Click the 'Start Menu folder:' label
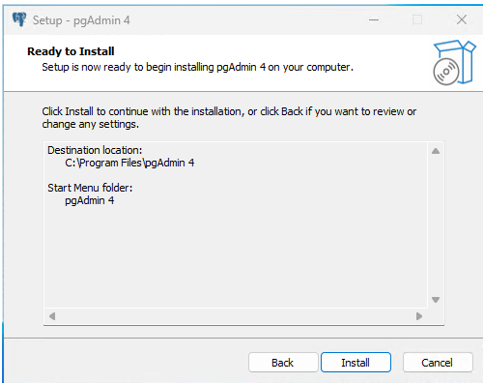The width and height of the screenshot is (486, 390). [90, 188]
